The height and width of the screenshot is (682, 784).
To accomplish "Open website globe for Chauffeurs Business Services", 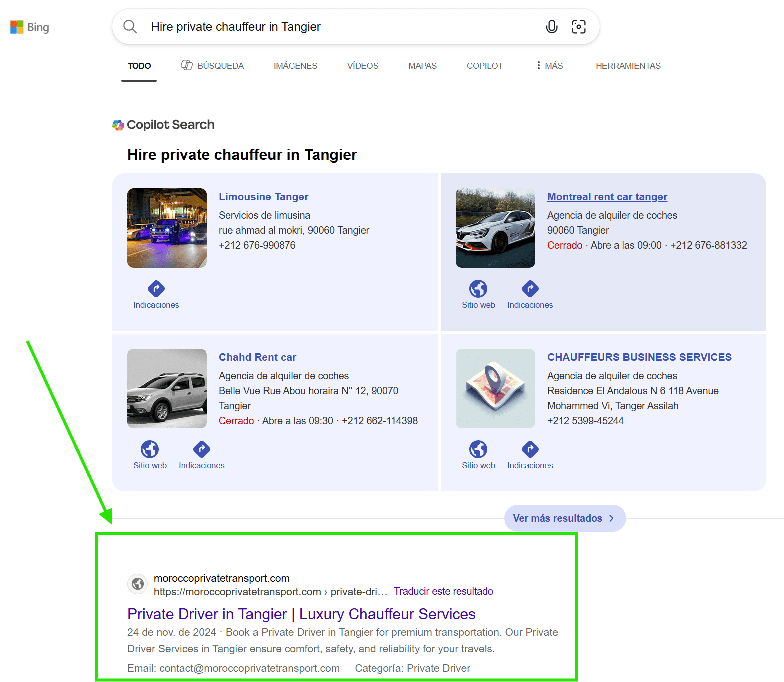I will 478,449.
